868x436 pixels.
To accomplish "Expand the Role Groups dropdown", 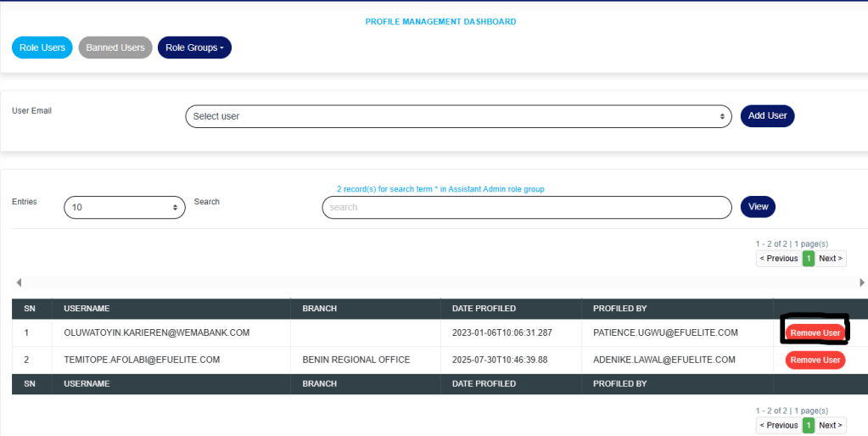I will [194, 48].
